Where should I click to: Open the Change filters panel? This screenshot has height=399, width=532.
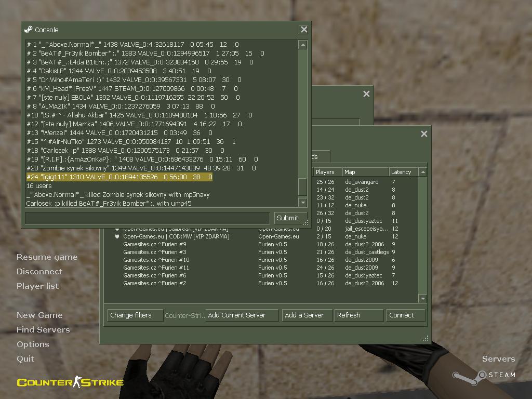pyautogui.click(x=135, y=315)
